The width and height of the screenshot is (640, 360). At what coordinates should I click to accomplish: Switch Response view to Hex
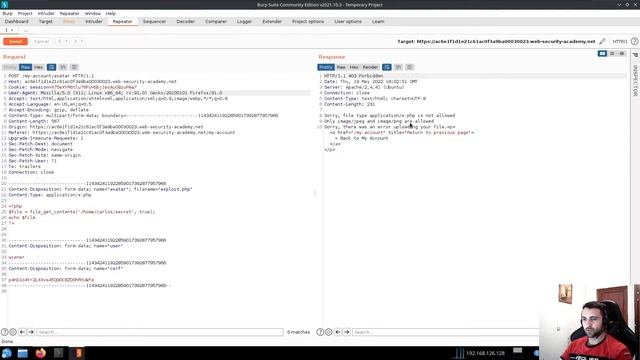point(354,67)
